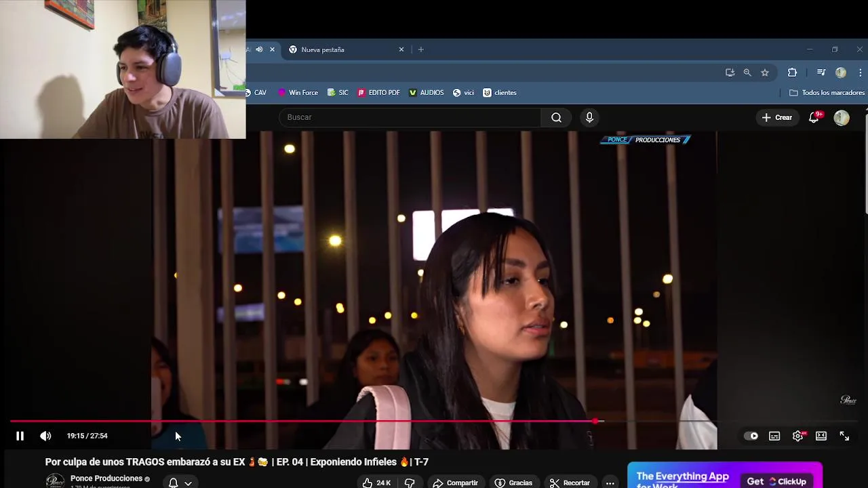Viewport: 868px width, 488px height.
Task: Open the Win Force bookmark
Action: pyautogui.click(x=297, y=93)
